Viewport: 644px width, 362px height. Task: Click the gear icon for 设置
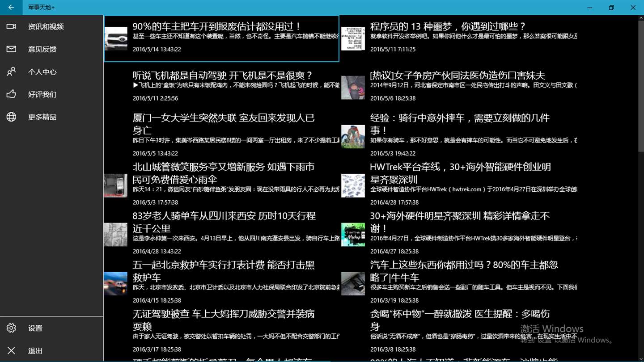point(11,328)
